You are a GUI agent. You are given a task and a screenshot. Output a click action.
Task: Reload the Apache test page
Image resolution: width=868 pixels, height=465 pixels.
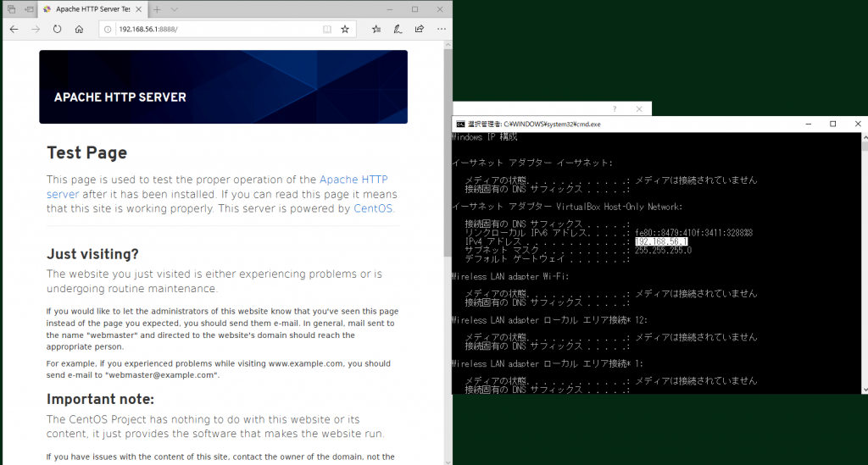click(x=57, y=30)
